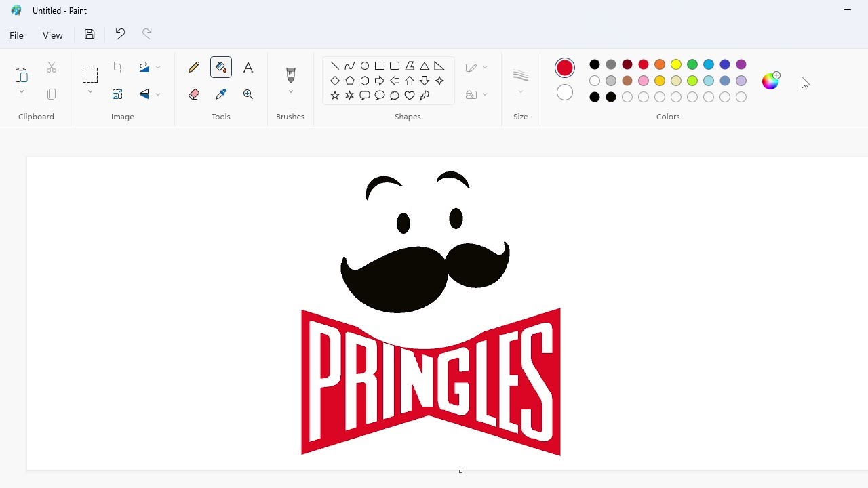
Task: Minimize the Paint window
Action: (x=848, y=10)
